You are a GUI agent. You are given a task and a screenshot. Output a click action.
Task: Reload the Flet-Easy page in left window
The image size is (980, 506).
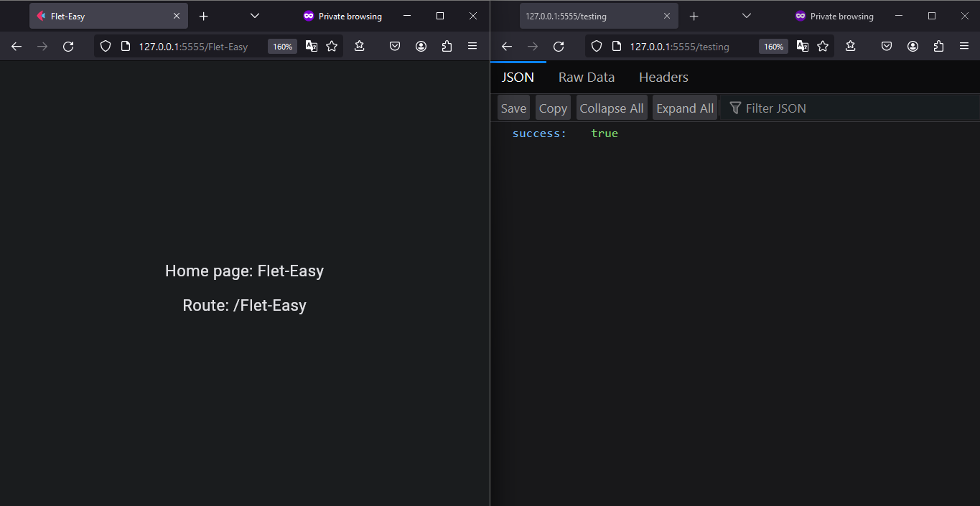[x=68, y=47]
